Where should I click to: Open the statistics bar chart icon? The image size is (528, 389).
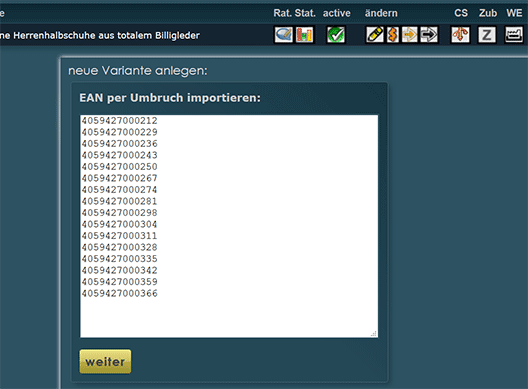click(x=304, y=35)
